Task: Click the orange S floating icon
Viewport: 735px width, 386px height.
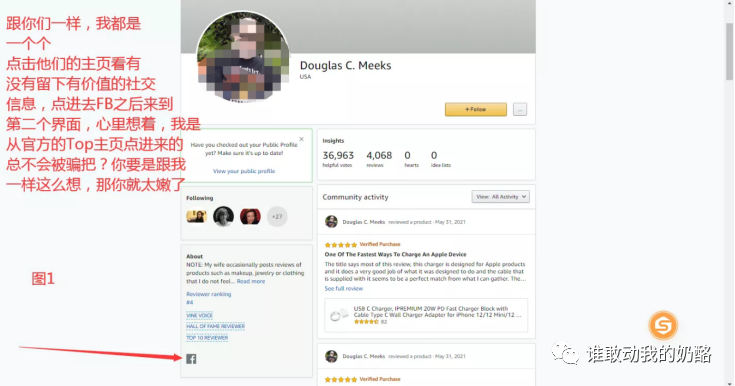Action: tap(663, 325)
